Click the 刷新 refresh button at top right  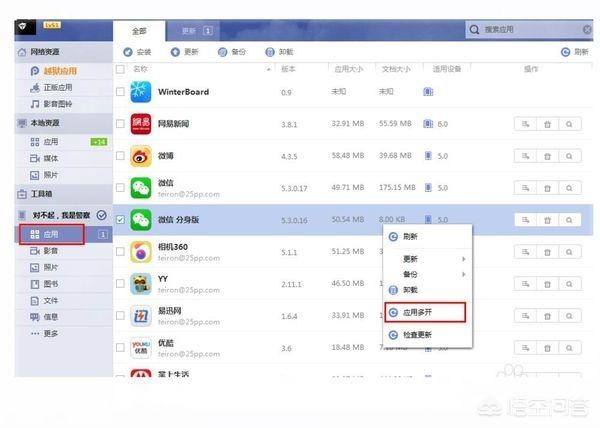(x=574, y=52)
